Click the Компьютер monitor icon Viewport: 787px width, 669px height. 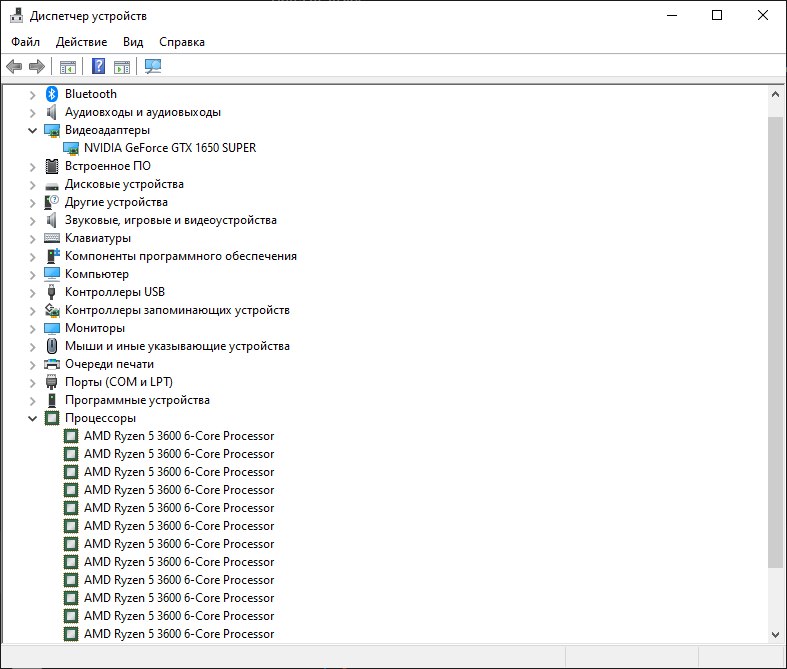pyautogui.click(x=52, y=274)
